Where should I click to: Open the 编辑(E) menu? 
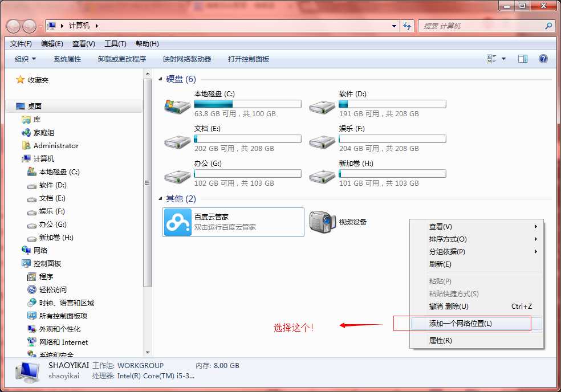[52, 44]
